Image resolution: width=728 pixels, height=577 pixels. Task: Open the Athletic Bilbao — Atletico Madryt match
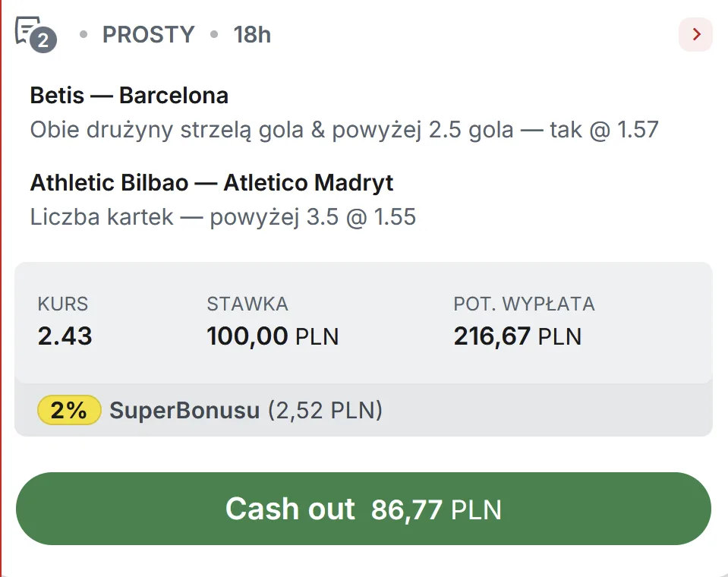[x=211, y=182]
